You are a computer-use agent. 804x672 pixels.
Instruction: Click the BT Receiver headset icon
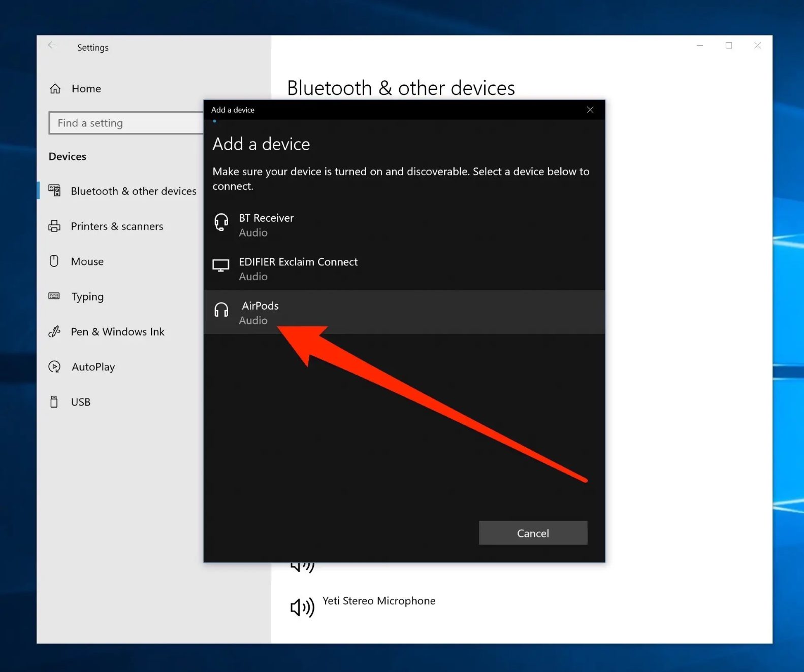[x=221, y=222]
